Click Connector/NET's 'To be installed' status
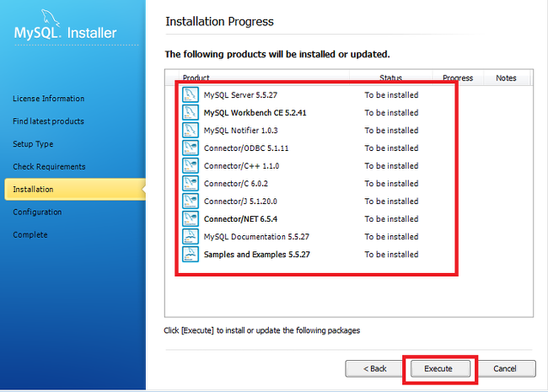This screenshot has height=392, width=548. click(391, 219)
